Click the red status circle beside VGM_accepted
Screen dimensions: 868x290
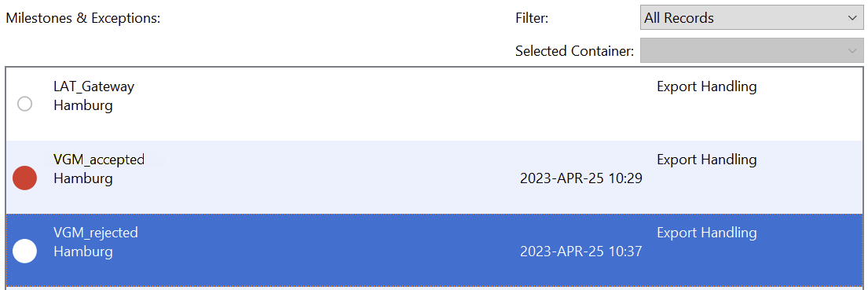click(x=24, y=178)
